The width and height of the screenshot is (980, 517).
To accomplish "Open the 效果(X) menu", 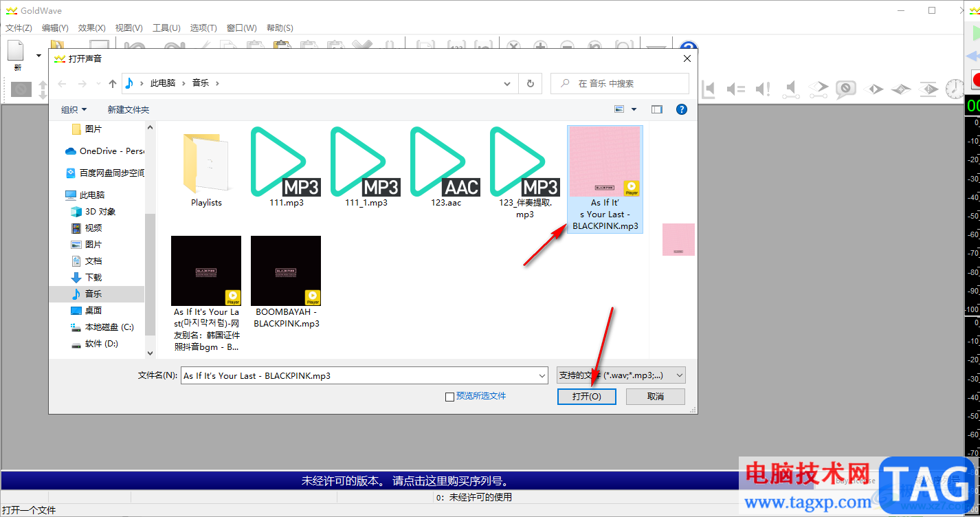I will point(92,28).
